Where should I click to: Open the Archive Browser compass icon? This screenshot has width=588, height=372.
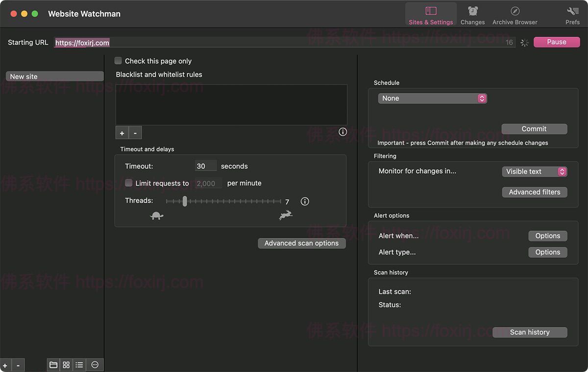pos(514,10)
